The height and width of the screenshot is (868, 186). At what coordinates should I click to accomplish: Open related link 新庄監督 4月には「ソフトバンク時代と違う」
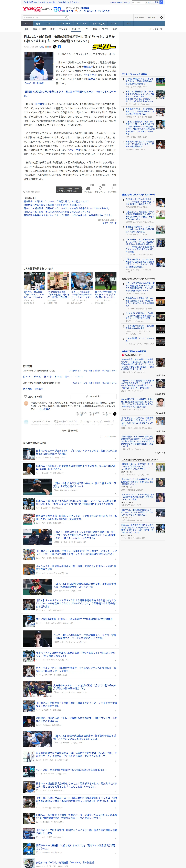pos(56,202)
